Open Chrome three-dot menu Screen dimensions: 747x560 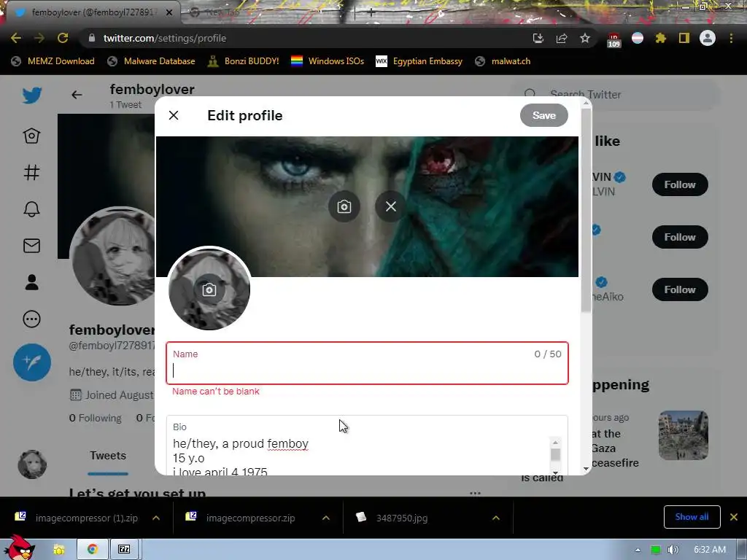point(731,38)
